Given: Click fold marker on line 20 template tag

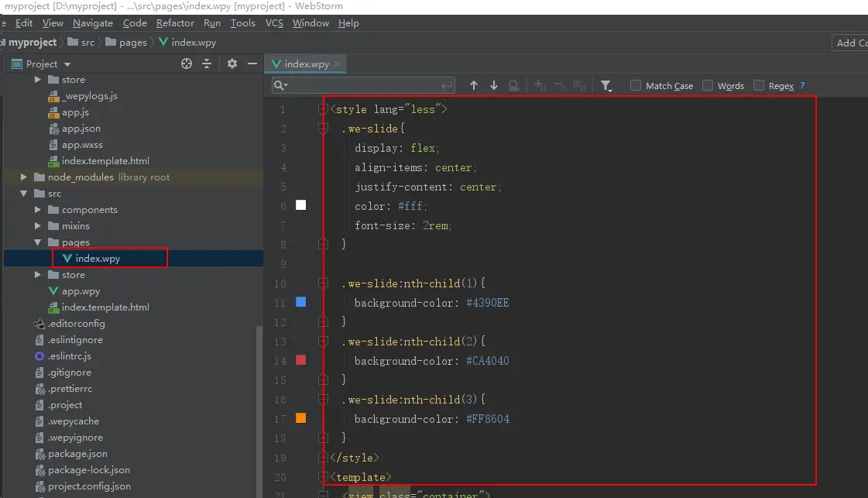Looking at the screenshot, I should 324,477.
